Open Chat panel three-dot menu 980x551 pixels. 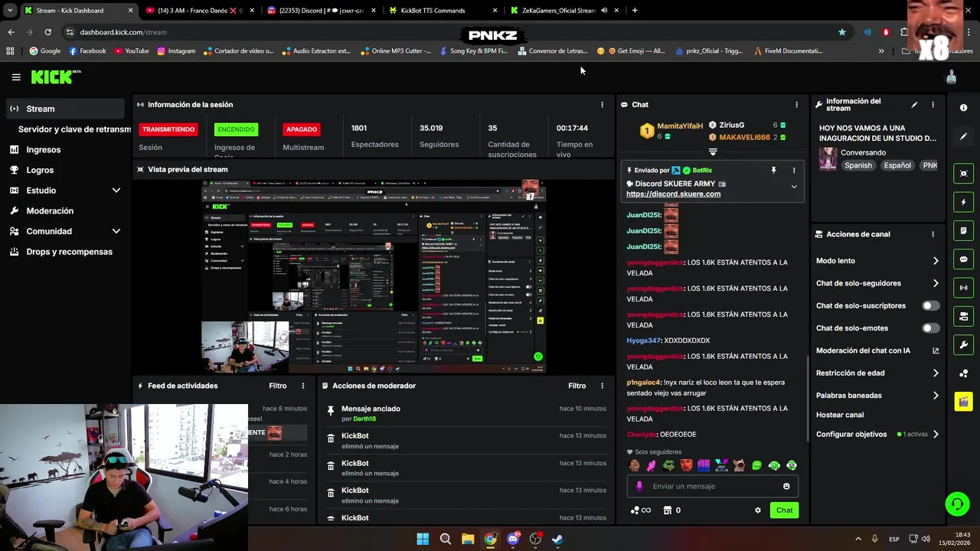[796, 105]
